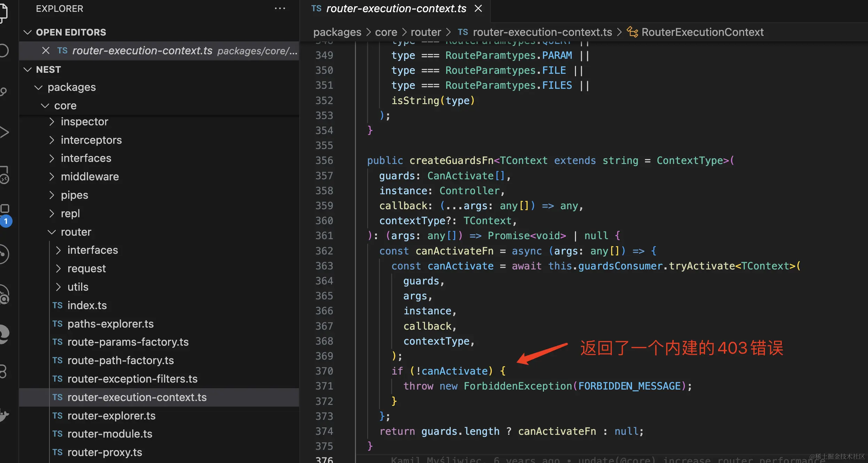Expand the repl folder

pos(52,214)
